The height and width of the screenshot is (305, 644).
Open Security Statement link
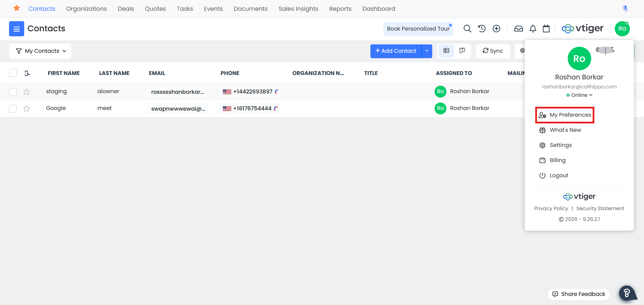coord(600,208)
